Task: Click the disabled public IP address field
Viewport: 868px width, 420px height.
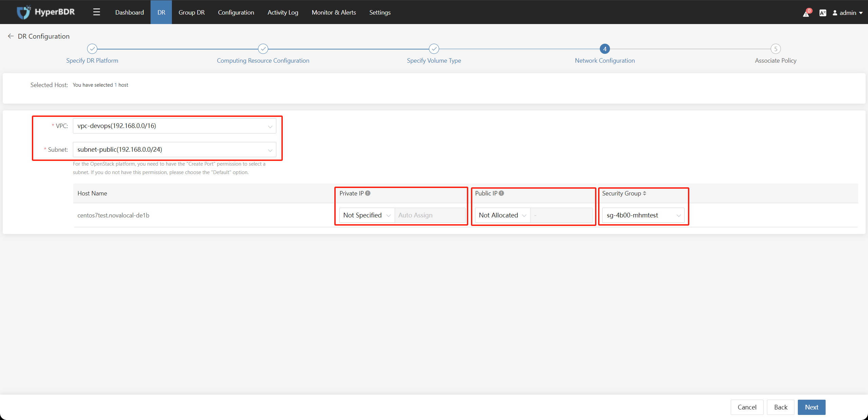Action: click(561, 215)
